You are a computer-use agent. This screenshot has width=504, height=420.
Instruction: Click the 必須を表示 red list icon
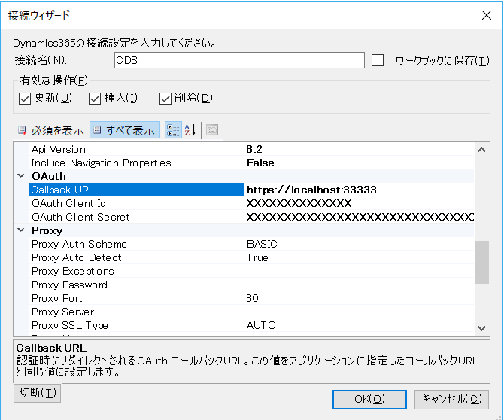click(22, 130)
